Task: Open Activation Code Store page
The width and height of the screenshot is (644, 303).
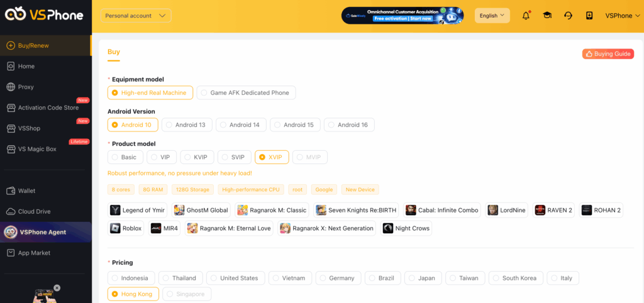Action: (45, 107)
